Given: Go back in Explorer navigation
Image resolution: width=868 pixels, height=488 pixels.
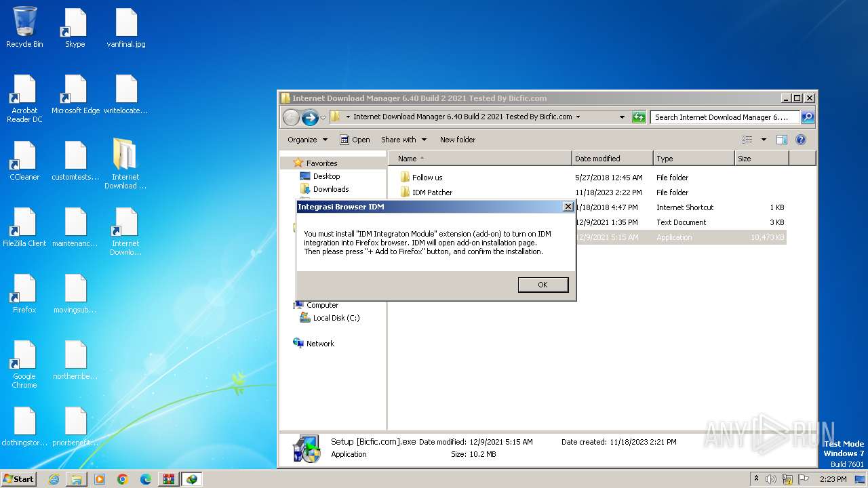Looking at the screenshot, I should coord(291,117).
